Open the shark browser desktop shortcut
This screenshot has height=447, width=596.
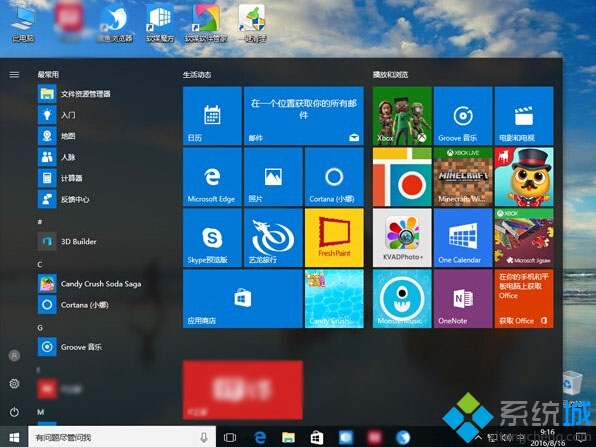[115, 24]
